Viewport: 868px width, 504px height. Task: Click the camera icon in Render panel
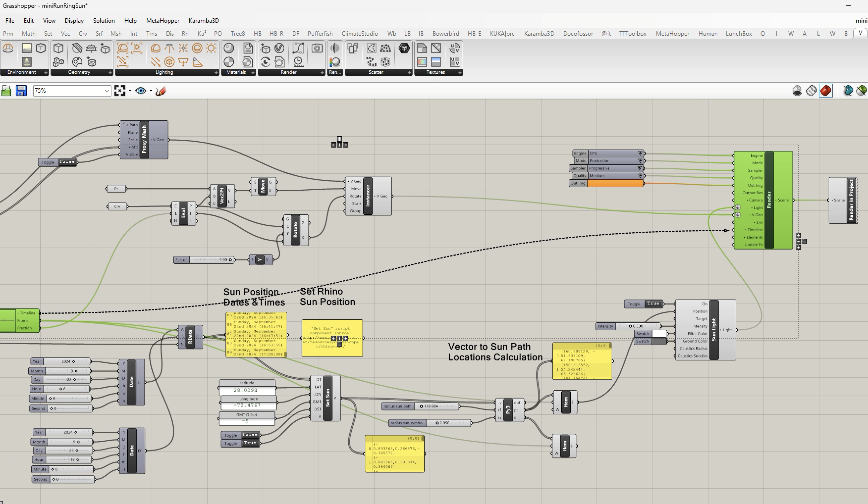(317, 48)
